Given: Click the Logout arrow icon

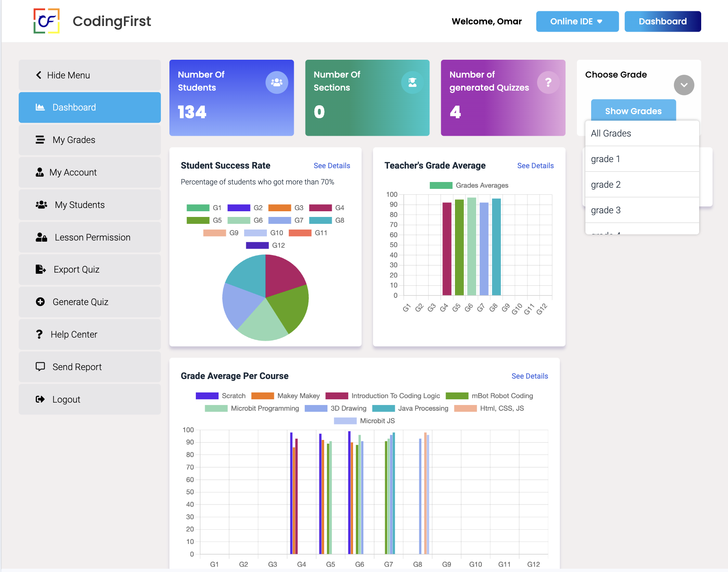Looking at the screenshot, I should pyautogui.click(x=40, y=399).
